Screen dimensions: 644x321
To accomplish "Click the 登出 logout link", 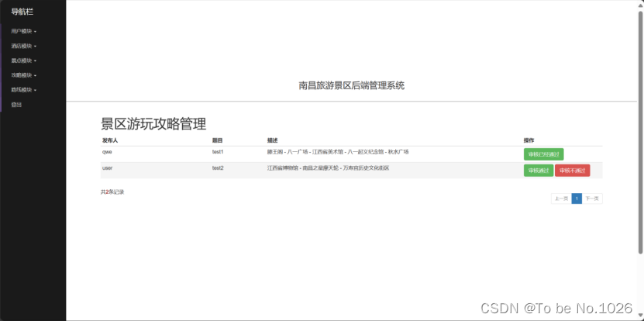I will point(16,105).
